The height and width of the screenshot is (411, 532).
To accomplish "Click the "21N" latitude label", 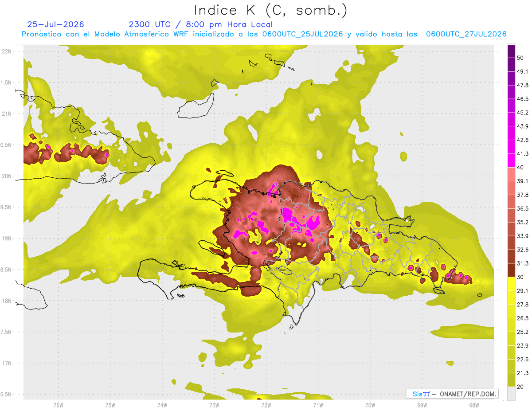I will tap(7, 114).
